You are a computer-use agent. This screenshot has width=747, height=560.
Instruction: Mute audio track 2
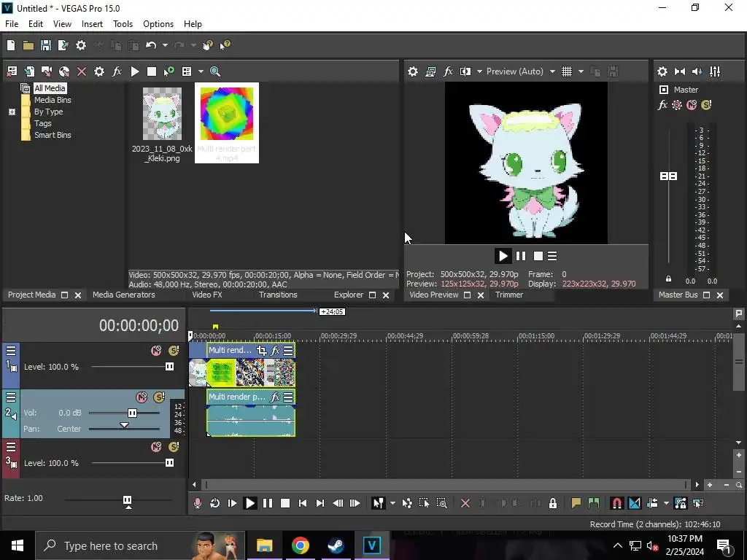click(x=142, y=397)
